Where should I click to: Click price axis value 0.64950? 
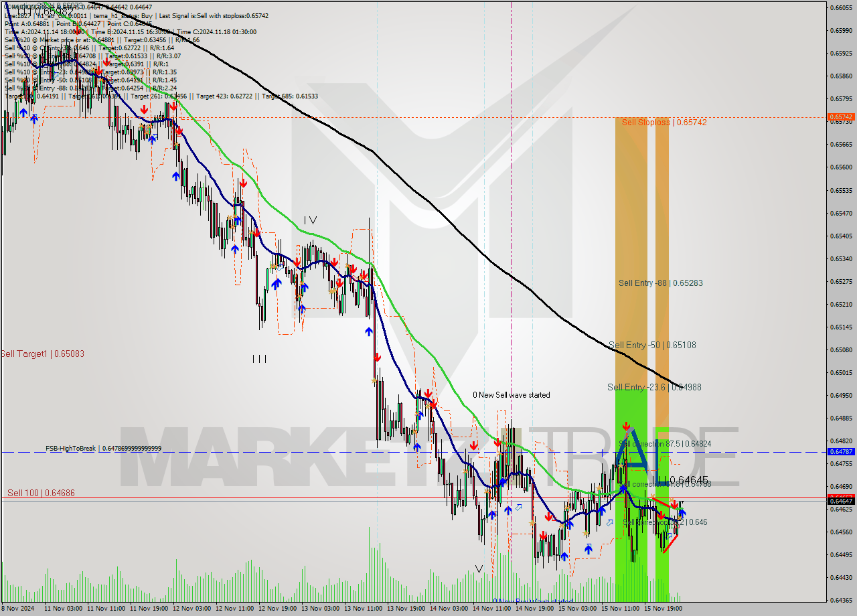coord(842,395)
